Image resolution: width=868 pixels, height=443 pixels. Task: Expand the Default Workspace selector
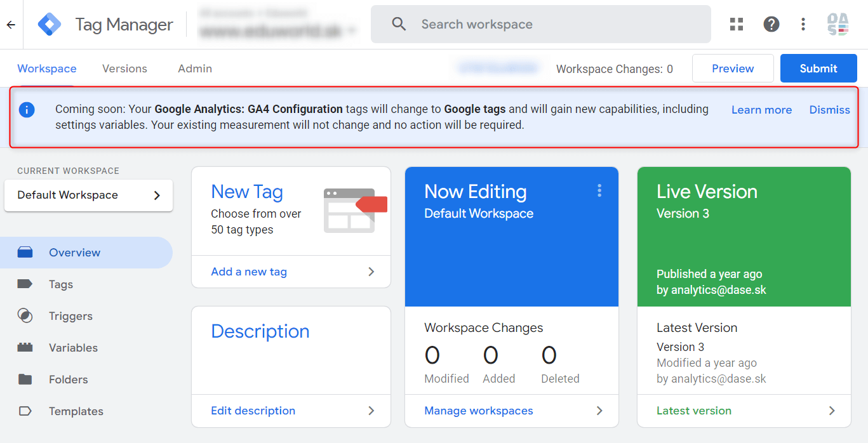[88, 195]
